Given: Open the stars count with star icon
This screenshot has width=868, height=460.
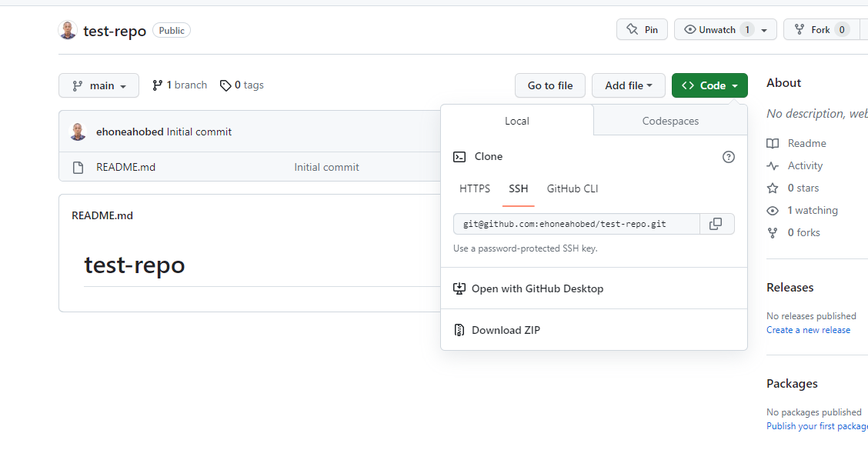Looking at the screenshot, I should (792, 188).
